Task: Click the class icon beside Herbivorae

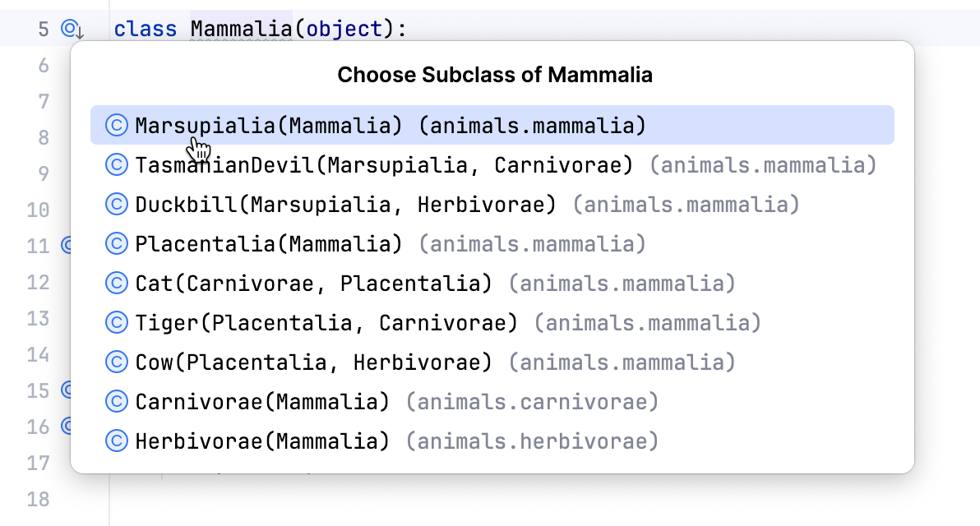Action: tap(117, 441)
